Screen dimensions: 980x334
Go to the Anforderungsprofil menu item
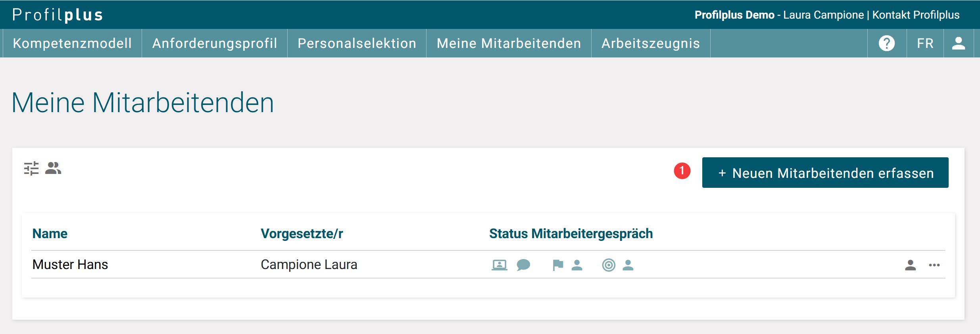pyautogui.click(x=215, y=43)
